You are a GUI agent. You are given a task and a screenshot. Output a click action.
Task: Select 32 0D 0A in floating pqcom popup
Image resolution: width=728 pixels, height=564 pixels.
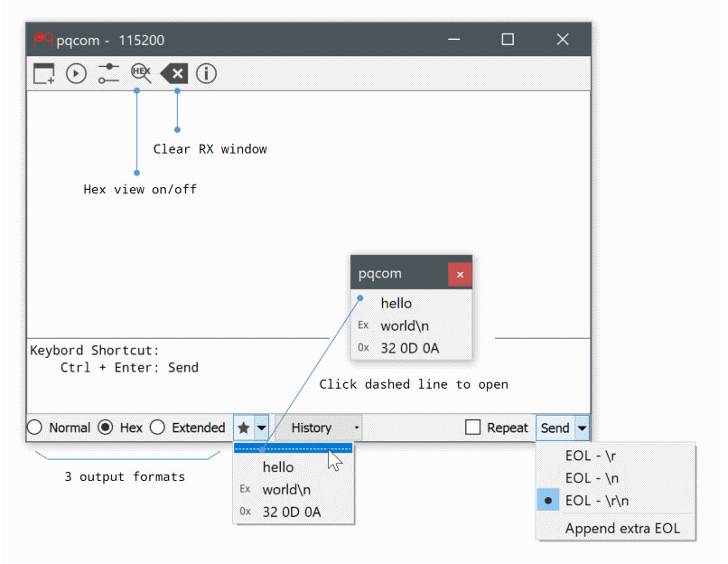411,348
